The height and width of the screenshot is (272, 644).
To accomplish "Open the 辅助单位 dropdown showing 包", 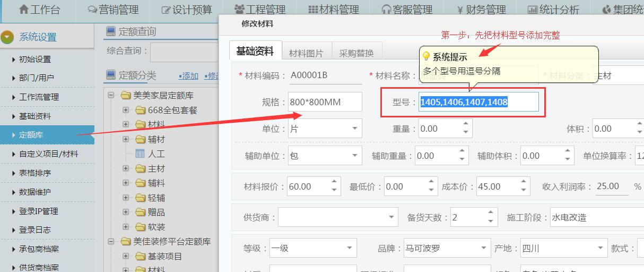I will coord(354,156).
